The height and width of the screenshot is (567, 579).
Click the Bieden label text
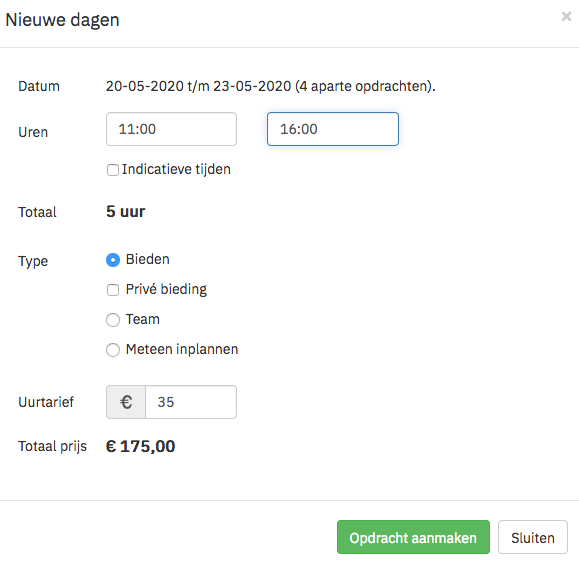click(148, 260)
